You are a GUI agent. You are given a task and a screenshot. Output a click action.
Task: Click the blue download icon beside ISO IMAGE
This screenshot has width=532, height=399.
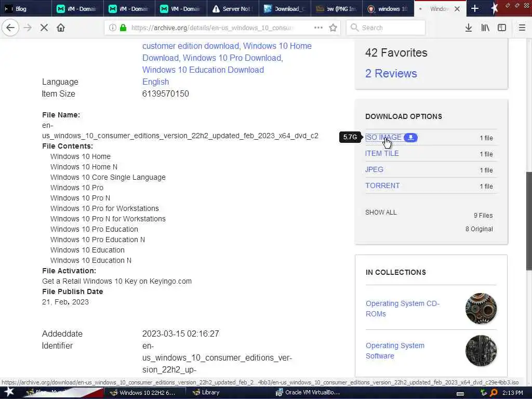(x=410, y=137)
